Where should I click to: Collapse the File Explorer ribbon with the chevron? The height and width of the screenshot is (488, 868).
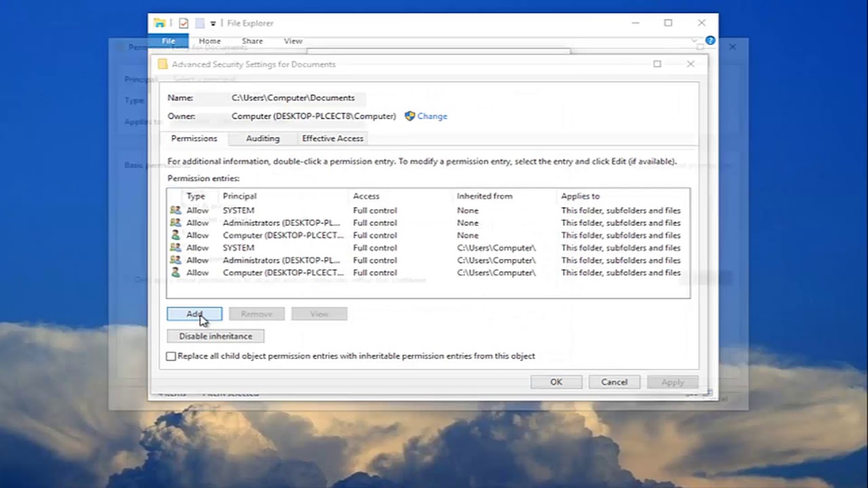point(695,41)
